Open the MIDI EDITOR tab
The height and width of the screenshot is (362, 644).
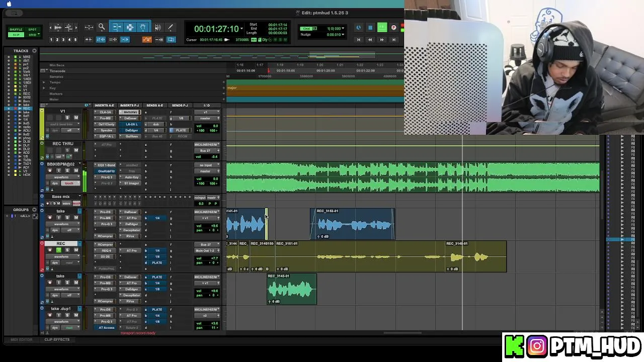tap(22, 339)
